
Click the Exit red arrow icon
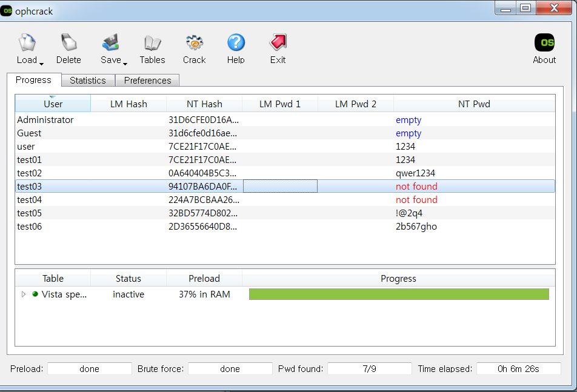[278, 42]
